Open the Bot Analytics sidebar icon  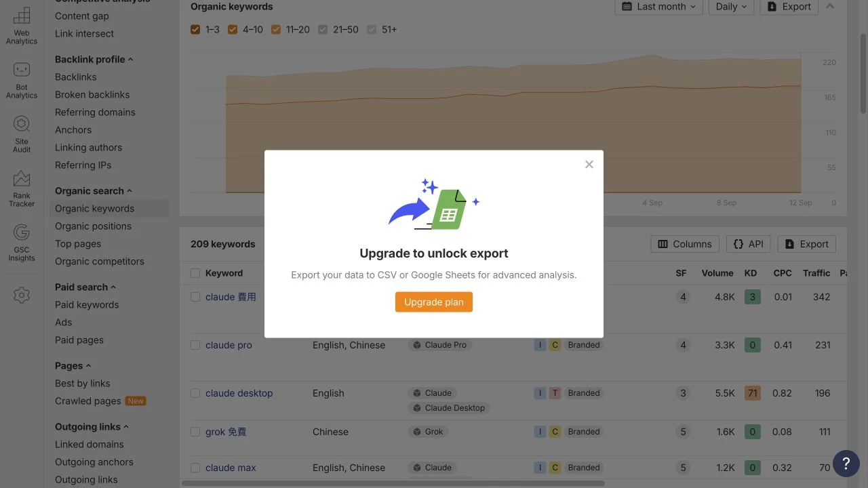(x=22, y=80)
